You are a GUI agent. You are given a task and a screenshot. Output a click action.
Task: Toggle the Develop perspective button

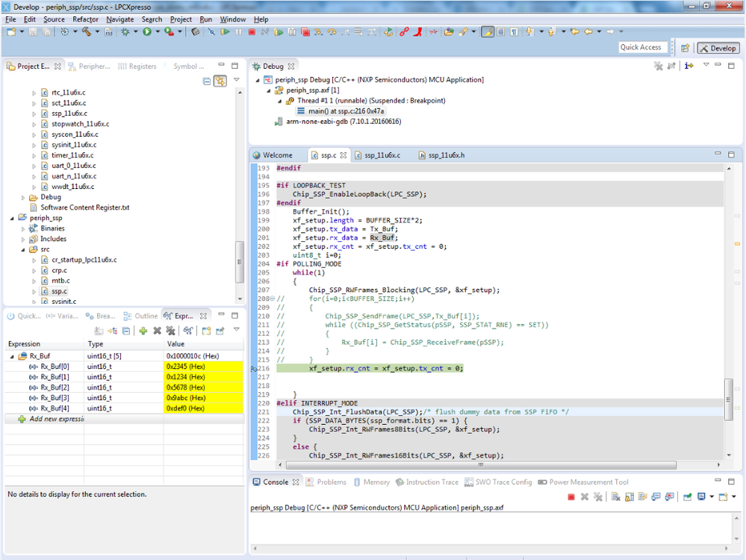pyautogui.click(x=718, y=48)
